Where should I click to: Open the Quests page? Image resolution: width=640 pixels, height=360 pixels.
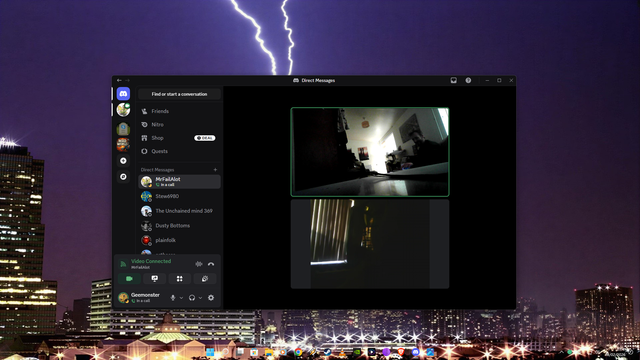(x=179, y=151)
